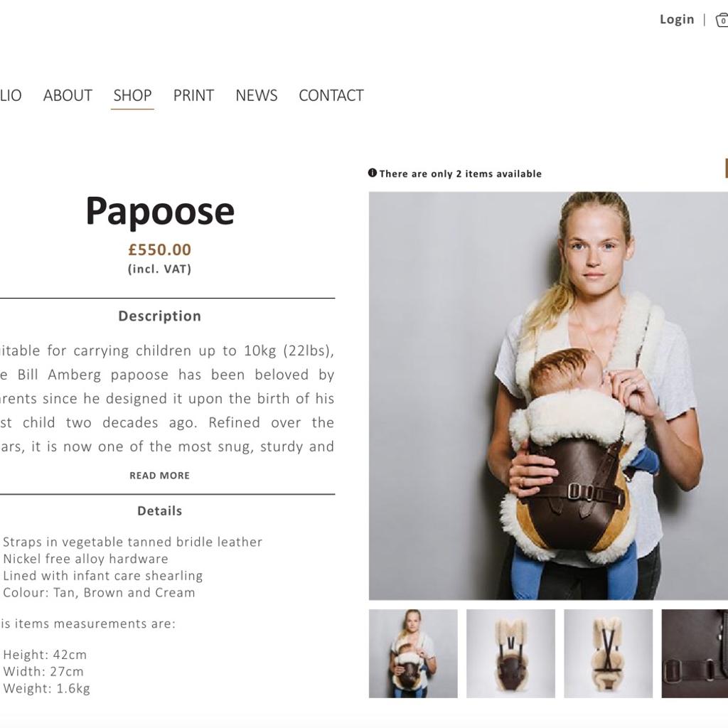This screenshot has height=728, width=728.
Task: Click the Details section heading
Action: [160, 510]
